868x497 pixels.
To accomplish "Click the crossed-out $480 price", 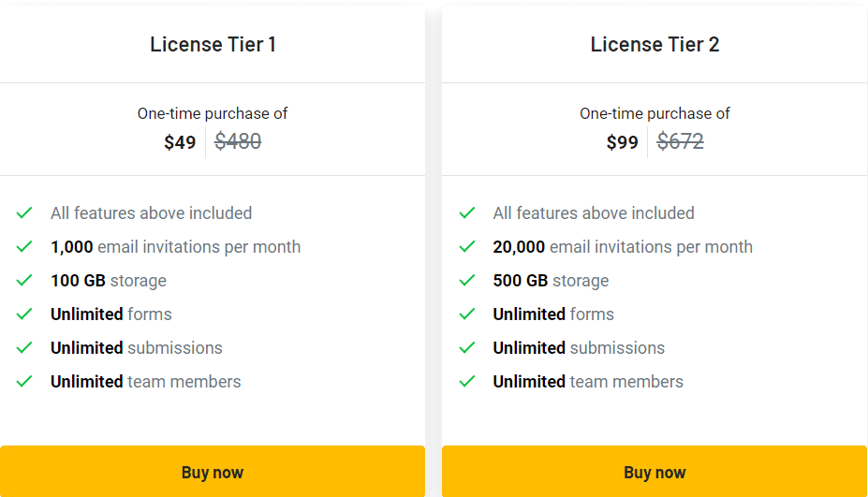I will click(x=238, y=141).
